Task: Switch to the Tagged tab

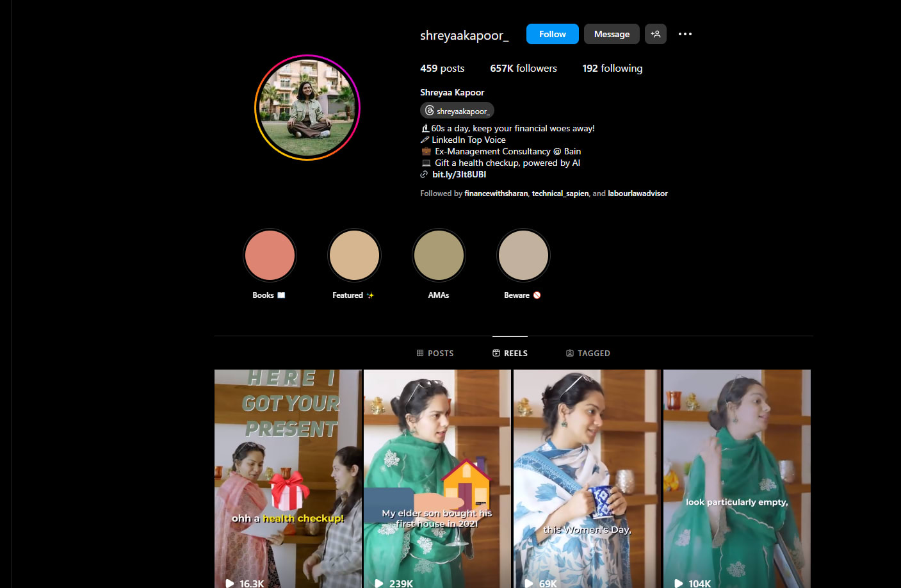Action: point(588,353)
